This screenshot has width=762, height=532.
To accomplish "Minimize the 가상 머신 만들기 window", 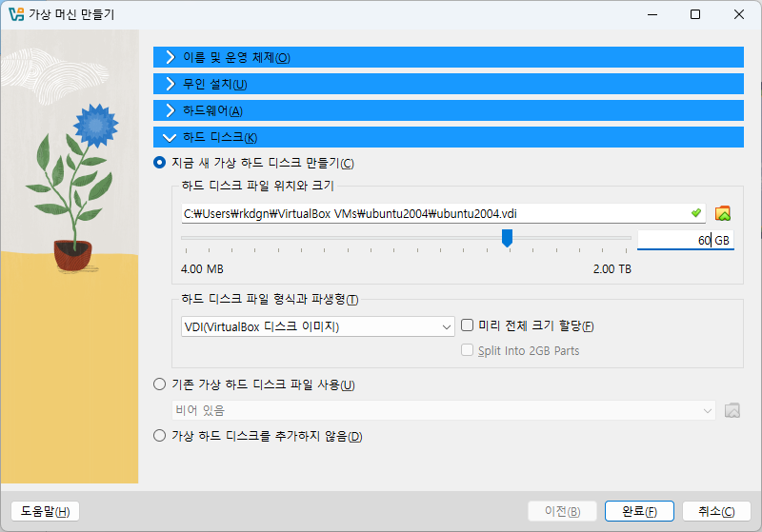I will [x=652, y=14].
